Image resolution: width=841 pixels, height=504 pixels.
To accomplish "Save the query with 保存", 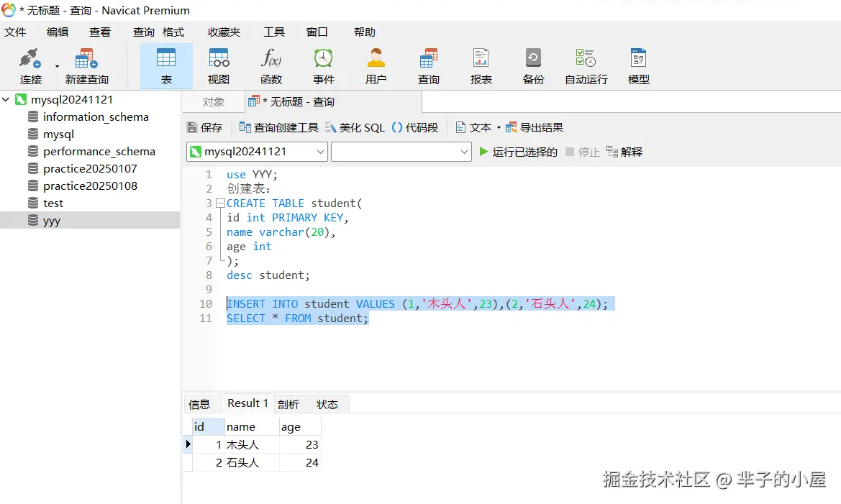I will [x=204, y=127].
